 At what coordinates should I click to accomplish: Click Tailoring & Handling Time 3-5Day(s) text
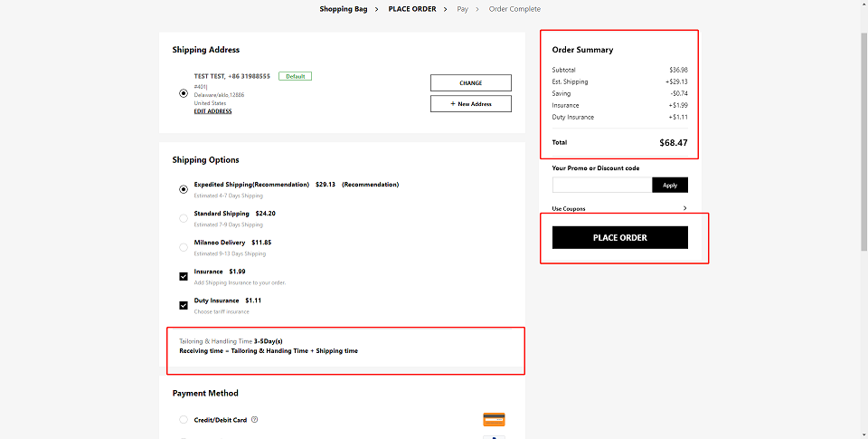pos(231,341)
